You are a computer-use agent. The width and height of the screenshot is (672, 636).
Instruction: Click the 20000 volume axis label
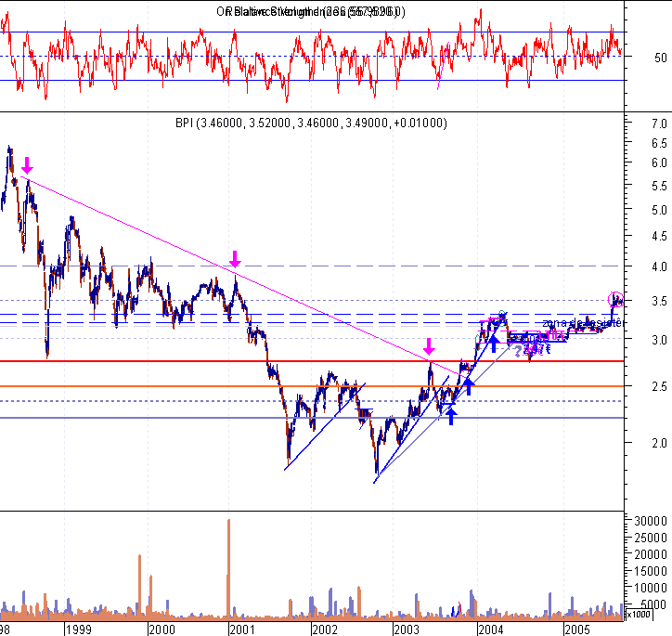click(651, 554)
